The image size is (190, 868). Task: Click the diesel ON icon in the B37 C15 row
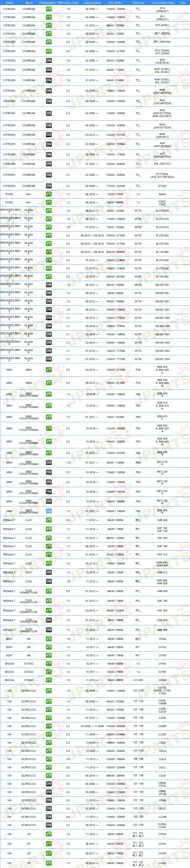click(49, 463)
